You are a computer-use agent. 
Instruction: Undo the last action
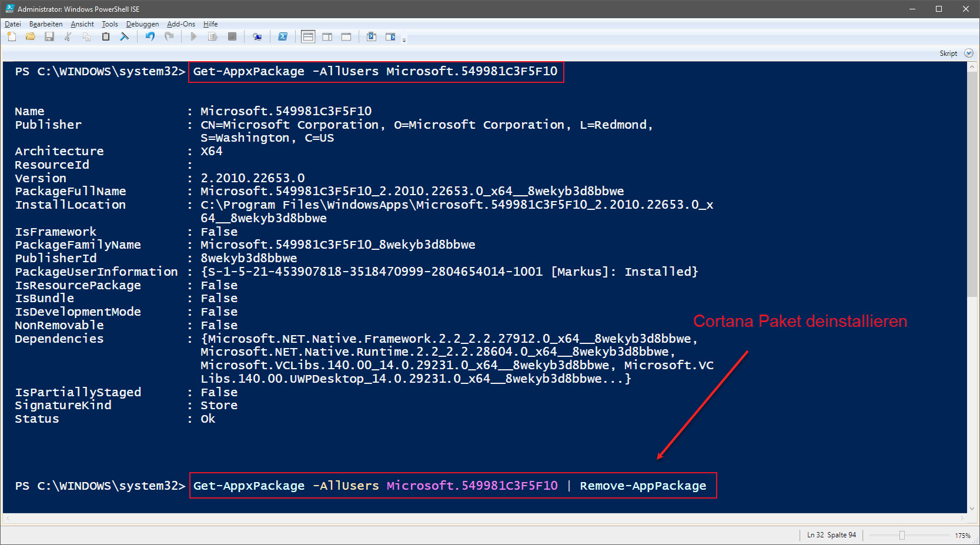150,36
